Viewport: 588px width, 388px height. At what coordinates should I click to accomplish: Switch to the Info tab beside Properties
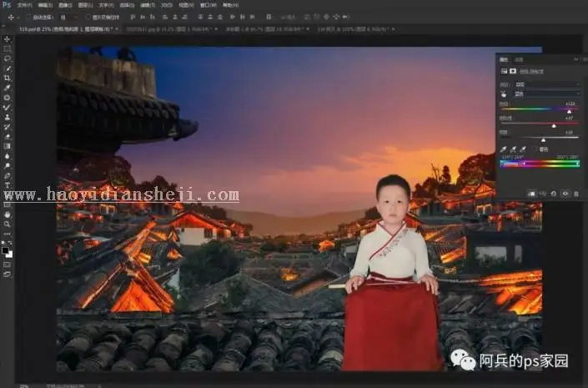[x=519, y=60]
